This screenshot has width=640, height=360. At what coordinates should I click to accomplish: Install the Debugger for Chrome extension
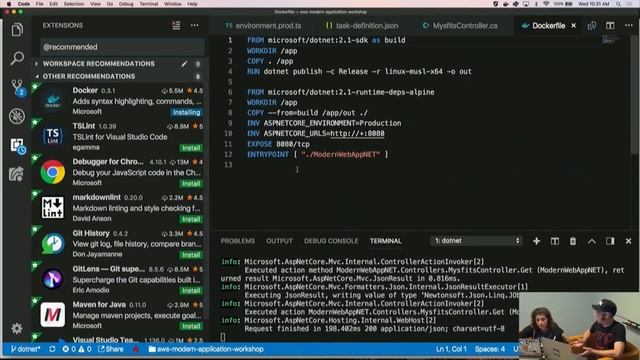click(x=191, y=184)
